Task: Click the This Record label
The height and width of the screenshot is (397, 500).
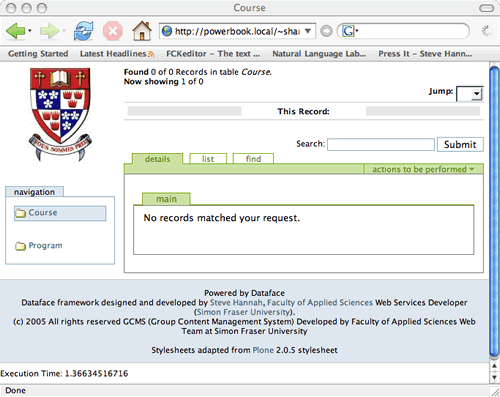Action: click(303, 112)
